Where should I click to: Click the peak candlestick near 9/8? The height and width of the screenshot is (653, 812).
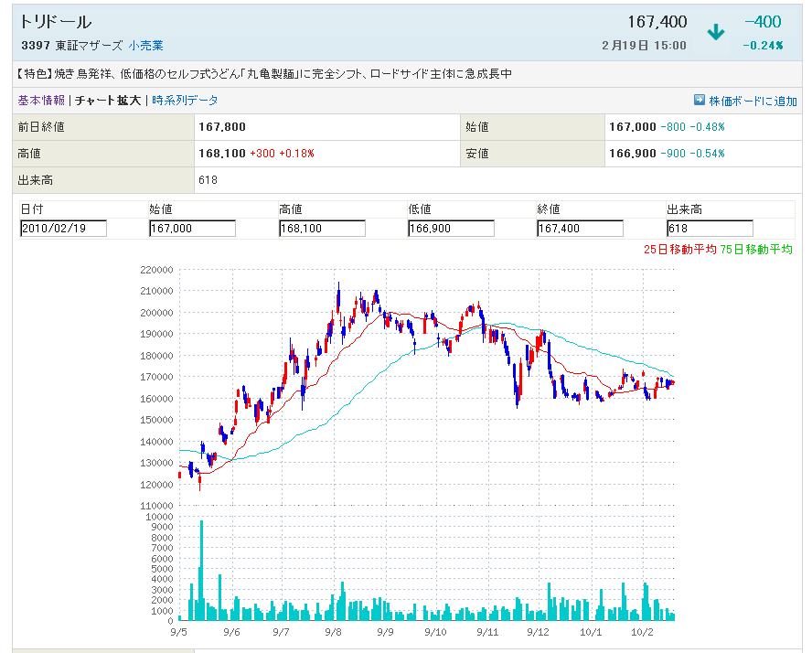tap(338, 297)
